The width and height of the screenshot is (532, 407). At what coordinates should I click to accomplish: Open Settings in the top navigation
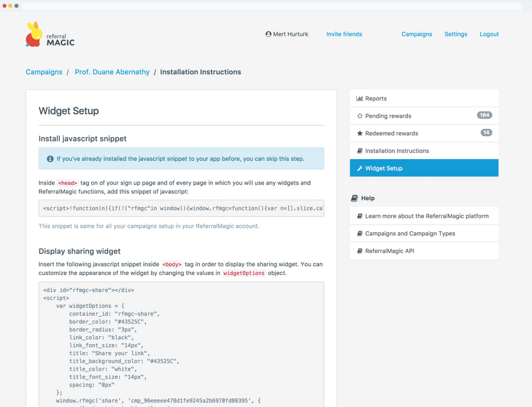(456, 34)
